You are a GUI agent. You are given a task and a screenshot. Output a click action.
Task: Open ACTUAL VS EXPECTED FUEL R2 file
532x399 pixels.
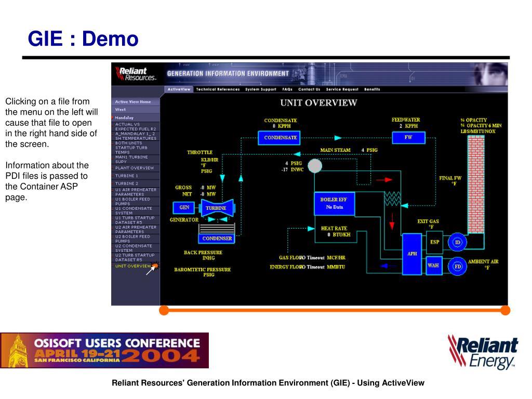pyautogui.click(x=136, y=127)
